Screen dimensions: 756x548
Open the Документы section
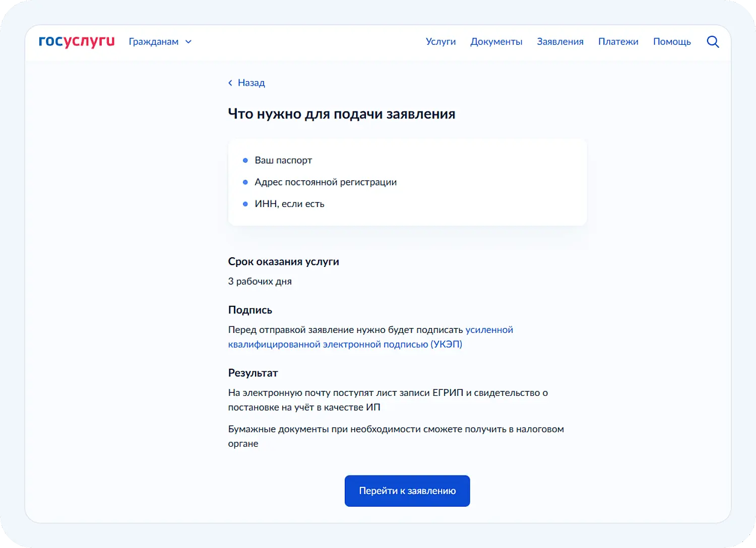click(496, 41)
